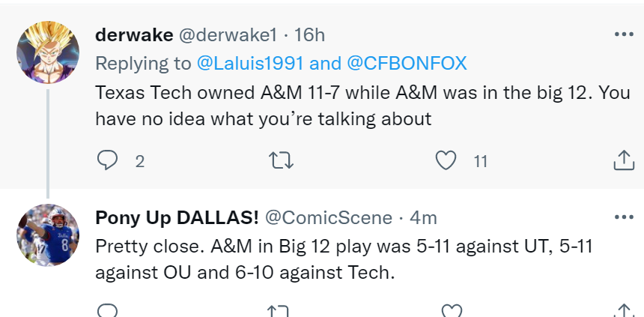
Task: Open the 16h timestamp permalink
Action: pyautogui.click(x=310, y=34)
